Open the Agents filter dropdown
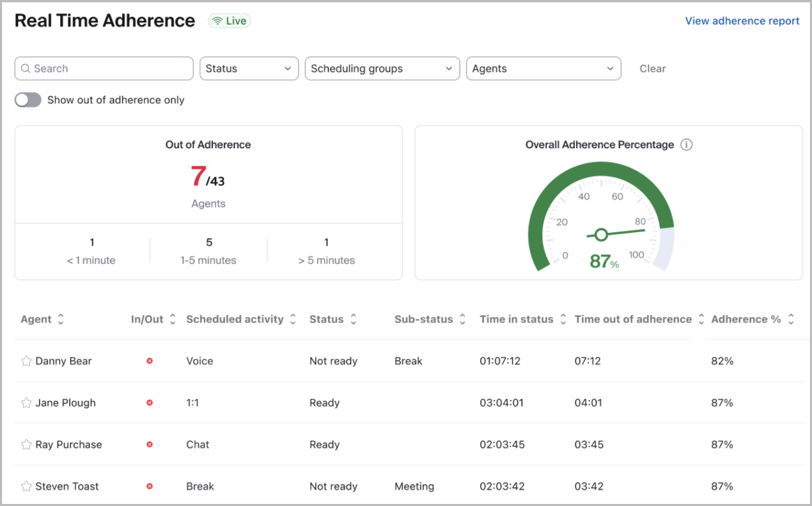This screenshot has width=812, height=506. [x=543, y=69]
